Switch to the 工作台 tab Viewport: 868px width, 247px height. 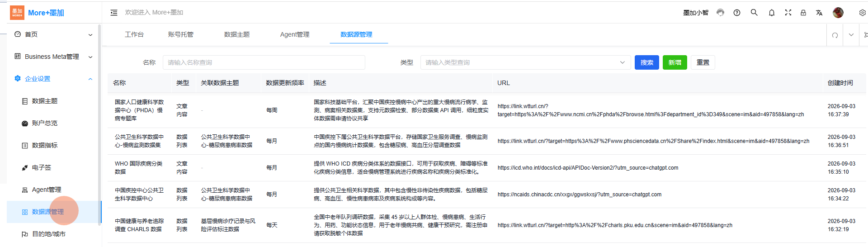pos(134,34)
